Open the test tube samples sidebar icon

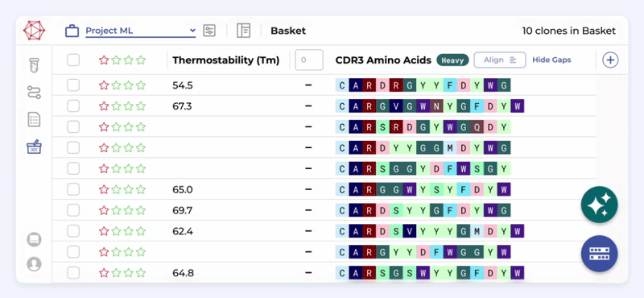pos(34,66)
